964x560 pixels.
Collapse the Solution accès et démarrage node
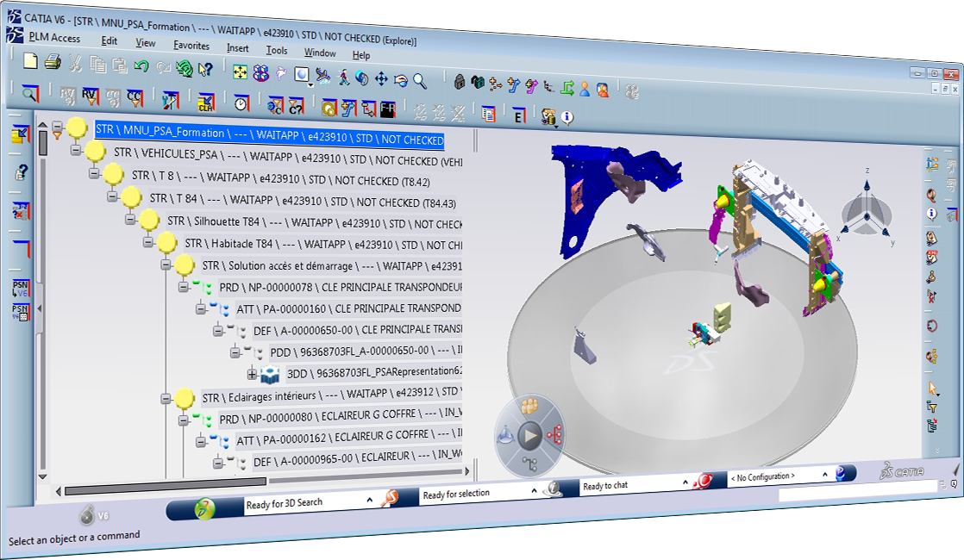(x=166, y=264)
